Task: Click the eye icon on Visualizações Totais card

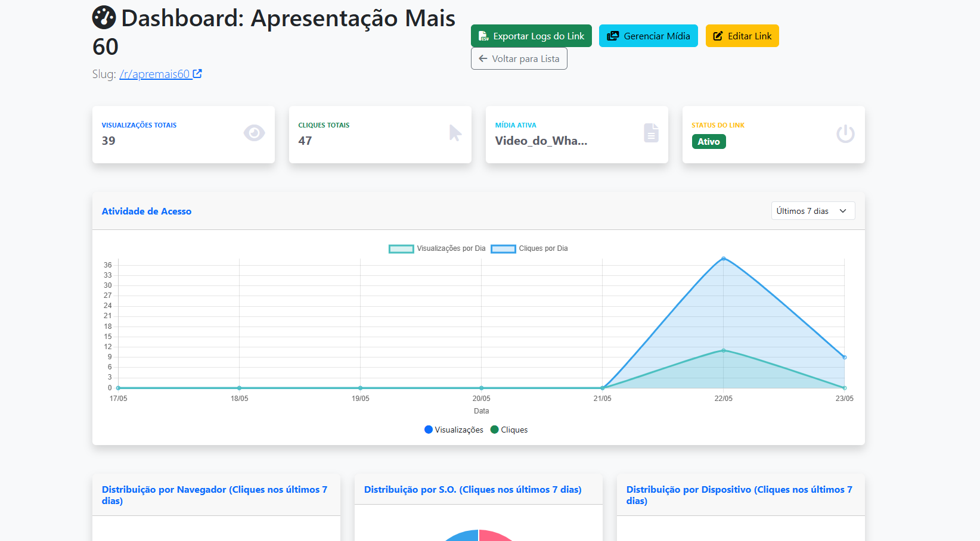Action: [255, 133]
